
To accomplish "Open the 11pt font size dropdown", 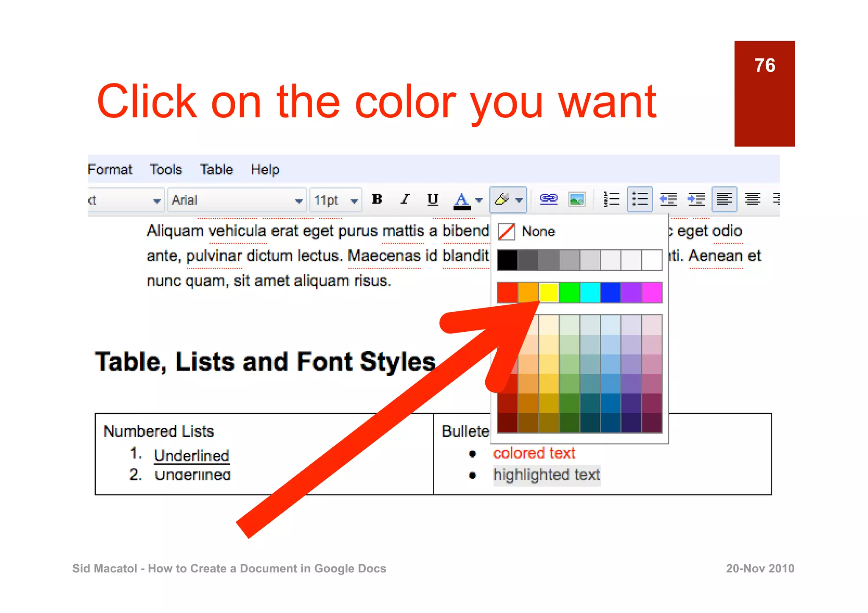I will tap(336, 200).
